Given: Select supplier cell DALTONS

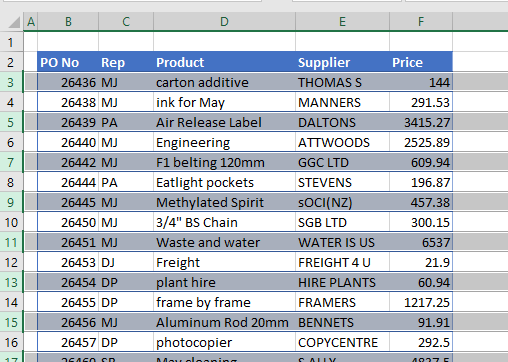Looking at the screenshot, I should click(342, 122).
